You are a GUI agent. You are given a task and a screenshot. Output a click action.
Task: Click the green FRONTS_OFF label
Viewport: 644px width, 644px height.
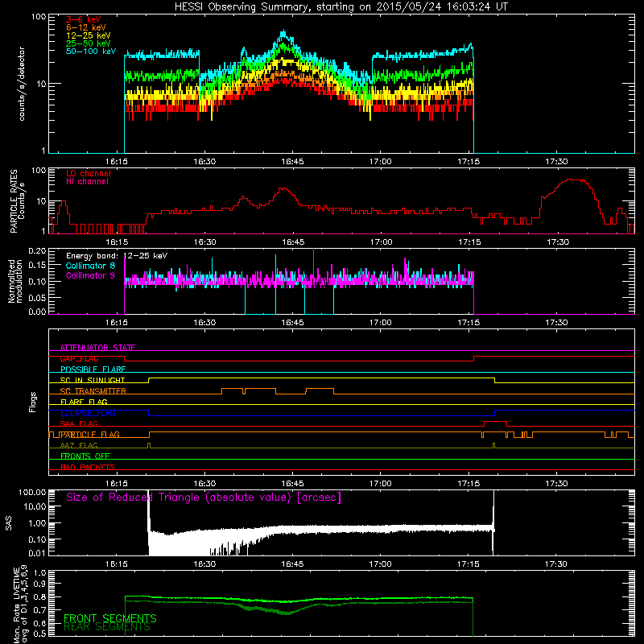85,456
